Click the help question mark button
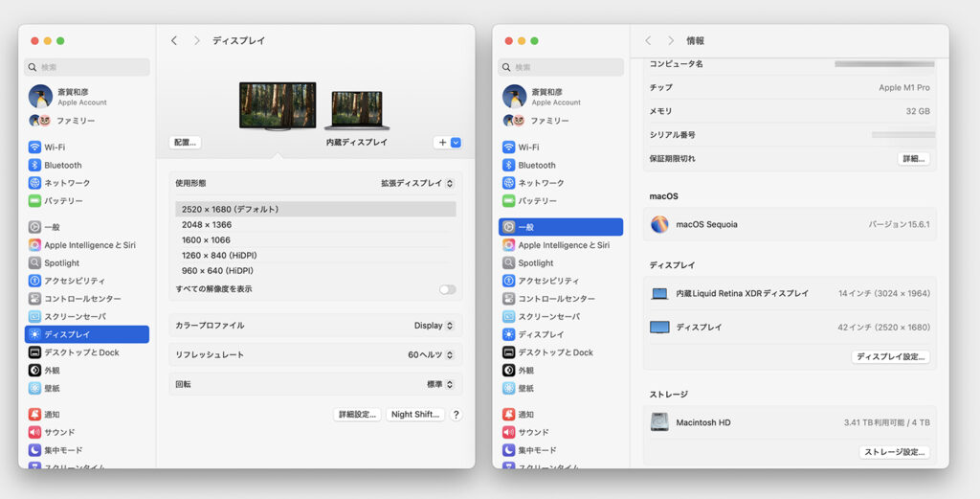 pos(457,415)
